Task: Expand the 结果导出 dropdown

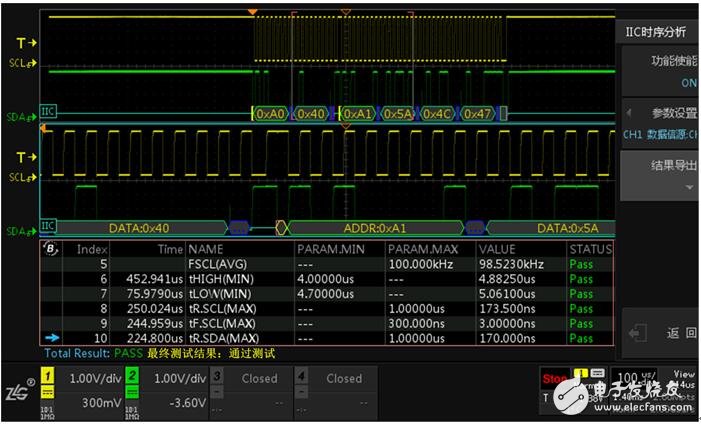Action: 688,187
